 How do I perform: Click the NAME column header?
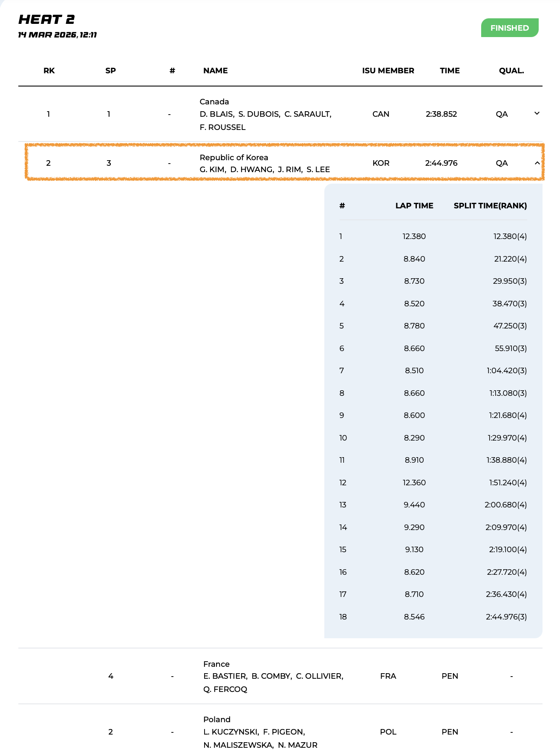(x=215, y=71)
